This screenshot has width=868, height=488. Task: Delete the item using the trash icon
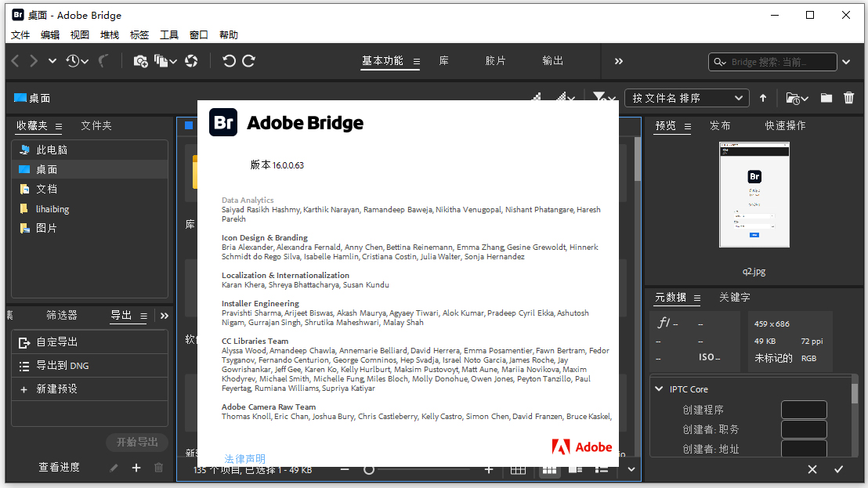click(x=849, y=98)
